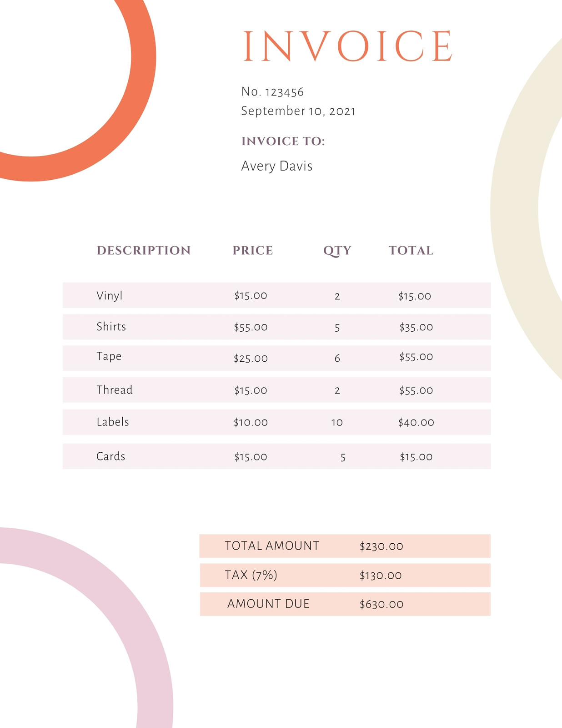This screenshot has width=562, height=728.
Task: Click the Shirts price $55.00
Action: point(251,327)
